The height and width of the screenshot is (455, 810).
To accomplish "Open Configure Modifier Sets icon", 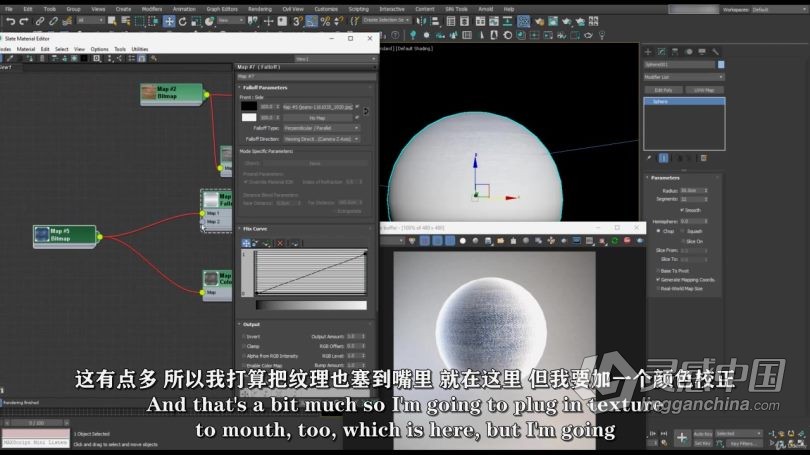I will point(704,158).
